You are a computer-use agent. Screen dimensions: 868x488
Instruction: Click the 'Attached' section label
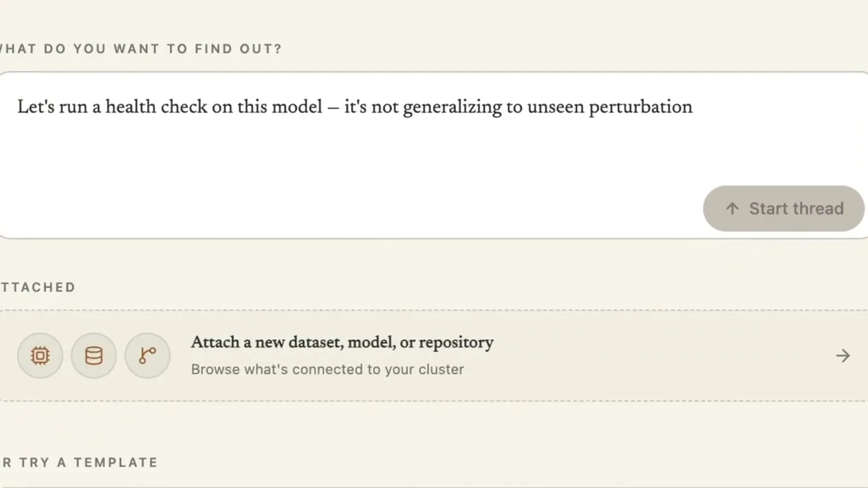[37, 287]
